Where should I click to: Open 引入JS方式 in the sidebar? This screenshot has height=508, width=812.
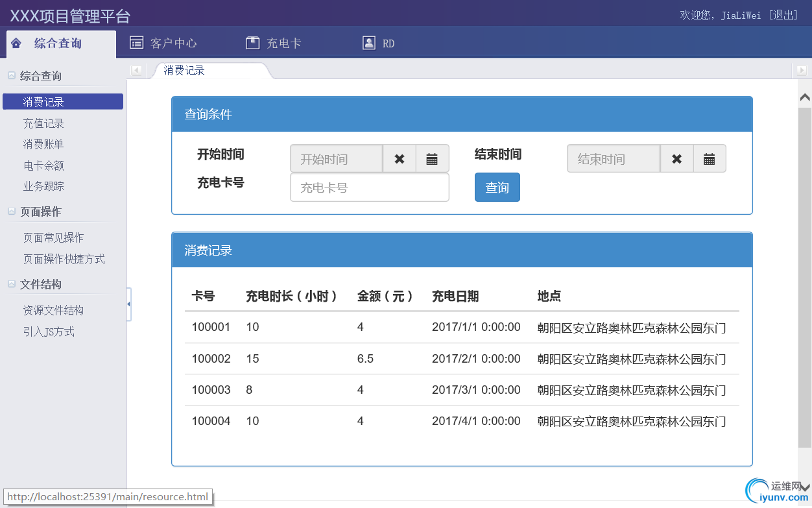tap(49, 332)
